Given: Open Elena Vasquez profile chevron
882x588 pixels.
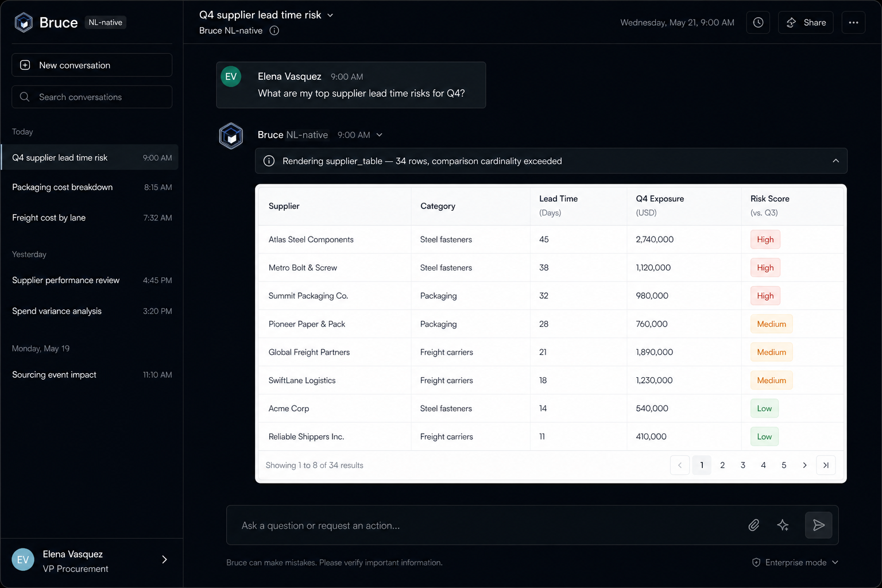Looking at the screenshot, I should click(165, 559).
